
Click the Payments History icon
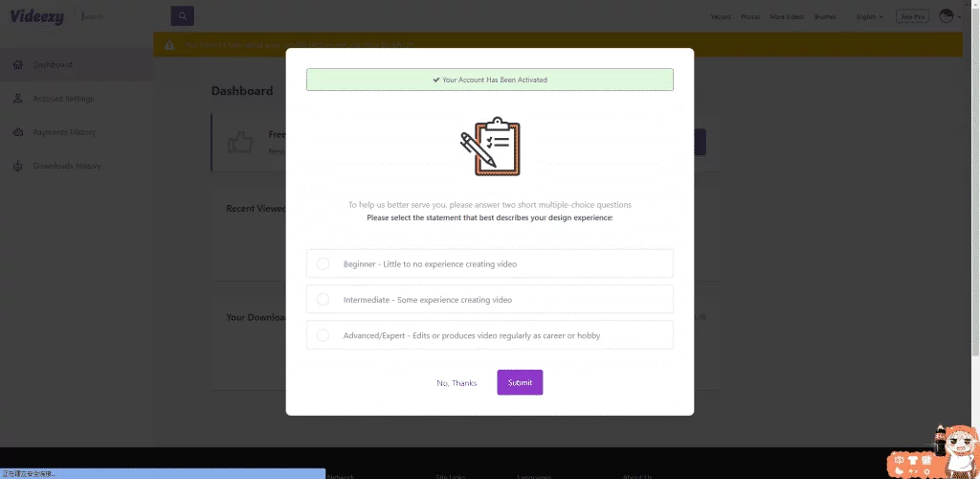18,132
